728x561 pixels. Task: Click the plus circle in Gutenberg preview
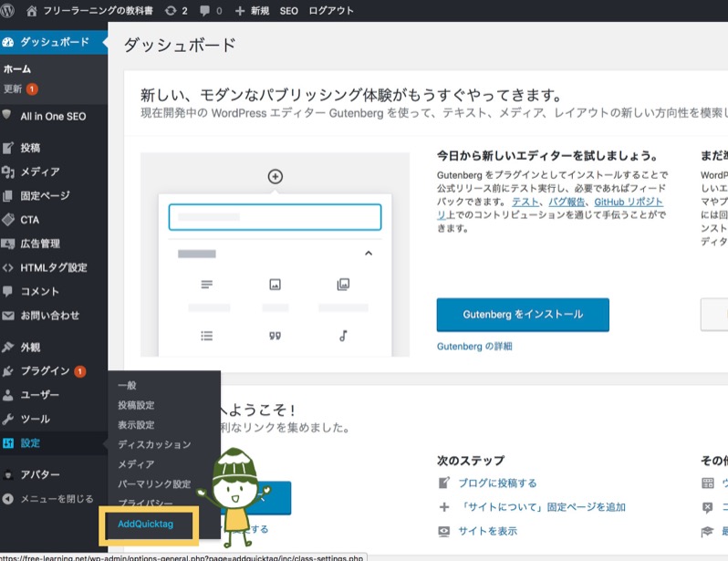click(x=276, y=176)
